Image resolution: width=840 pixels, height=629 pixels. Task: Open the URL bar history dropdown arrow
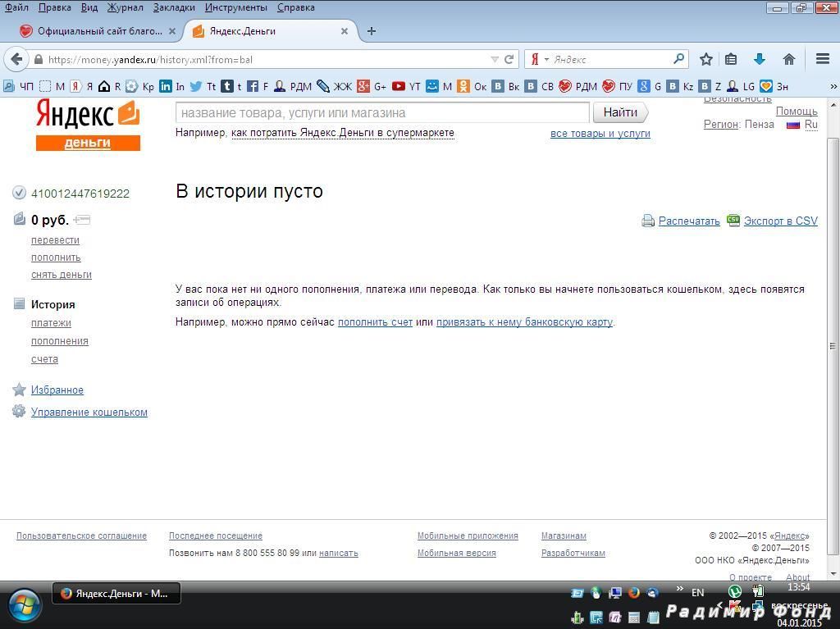click(x=495, y=59)
